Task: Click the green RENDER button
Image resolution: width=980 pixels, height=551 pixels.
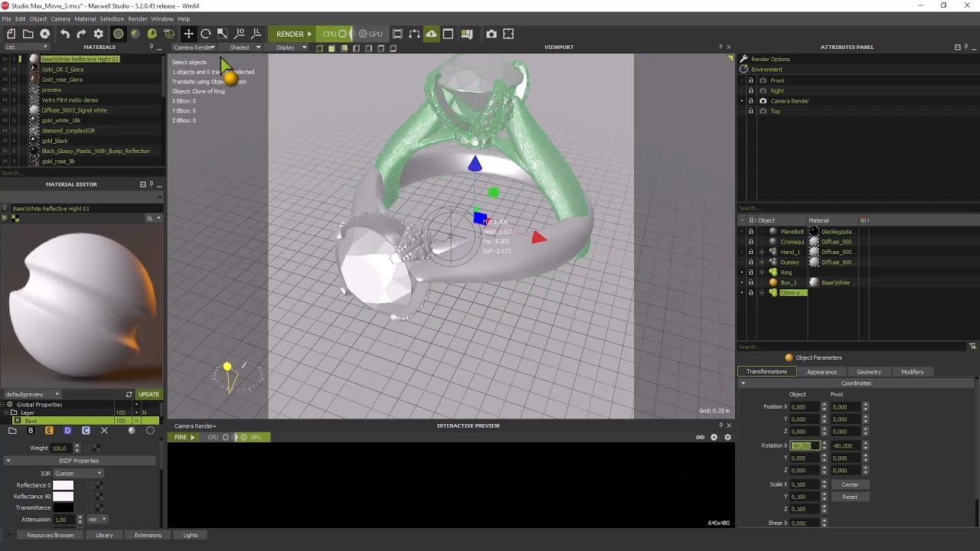Action: pyautogui.click(x=291, y=34)
